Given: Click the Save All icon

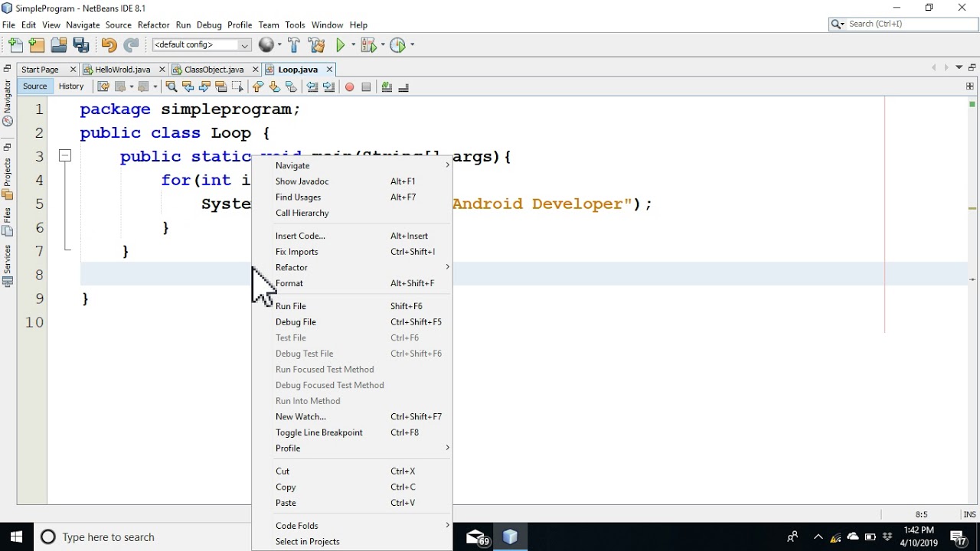Looking at the screenshot, I should pyautogui.click(x=81, y=45).
